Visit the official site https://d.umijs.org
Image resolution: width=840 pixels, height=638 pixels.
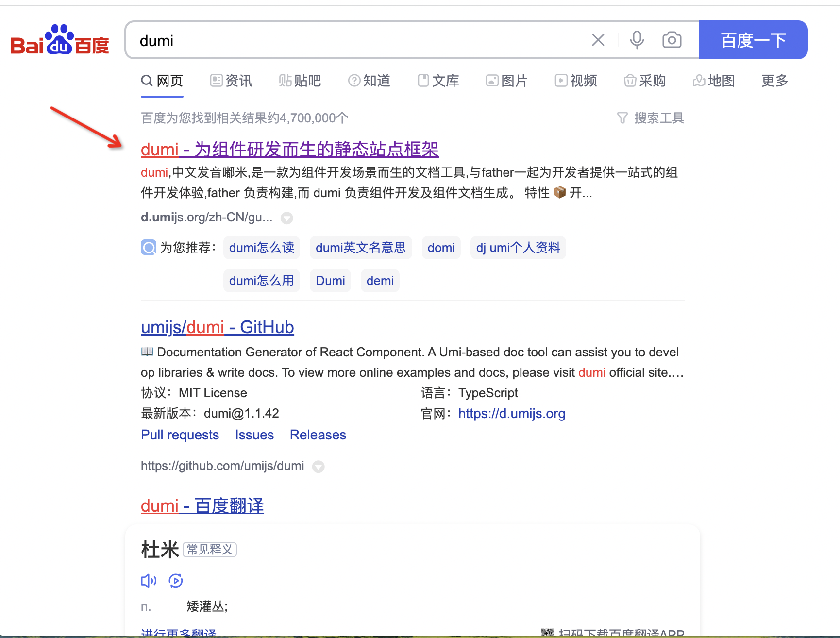point(511,413)
